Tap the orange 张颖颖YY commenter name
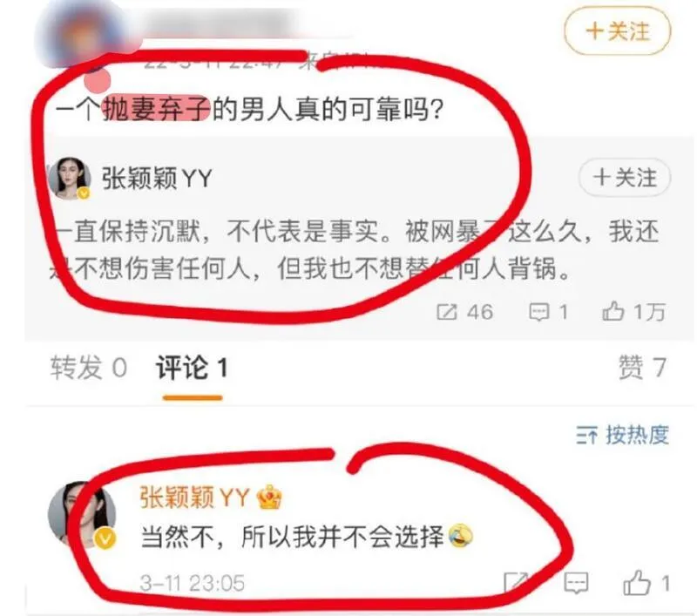This screenshot has width=697, height=616. click(193, 497)
